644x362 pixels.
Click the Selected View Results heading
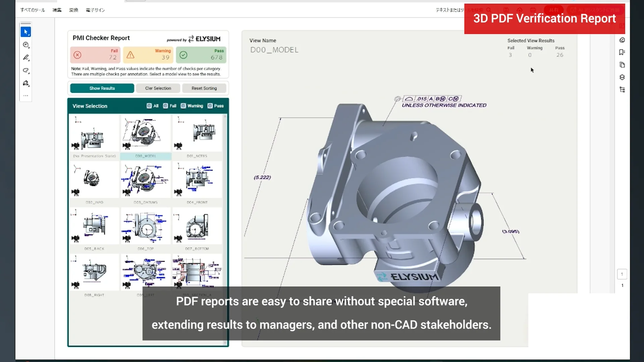(531, 41)
